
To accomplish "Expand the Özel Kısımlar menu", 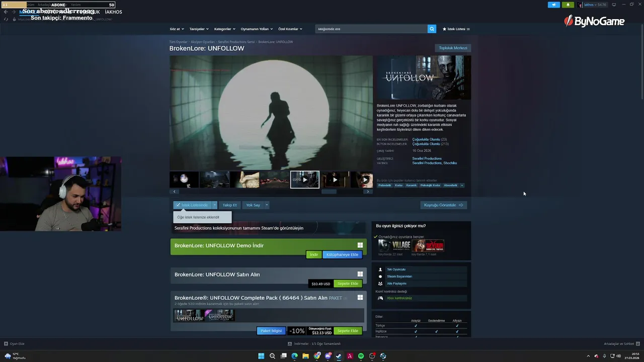I will pyautogui.click(x=290, y=29).
